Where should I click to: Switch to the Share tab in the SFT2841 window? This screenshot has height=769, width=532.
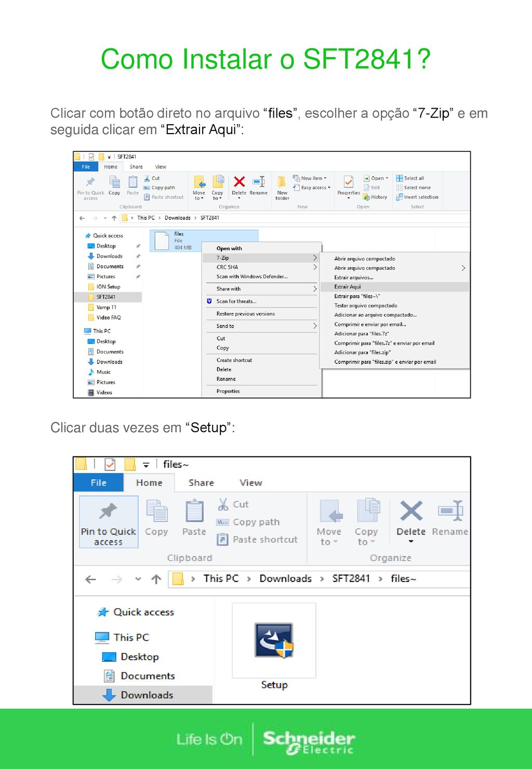click(x=136, y=167)
